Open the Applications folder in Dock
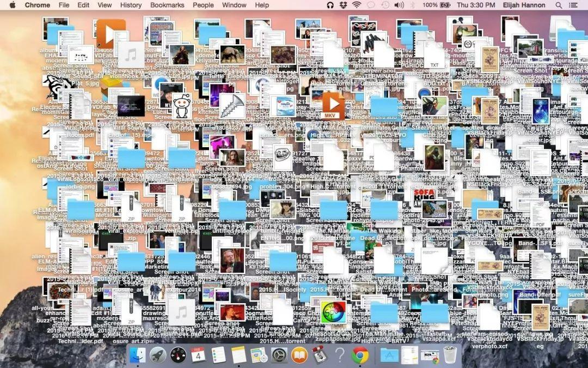Image resolution: width=588 pixels, height=368 pixels. point(389,354)
